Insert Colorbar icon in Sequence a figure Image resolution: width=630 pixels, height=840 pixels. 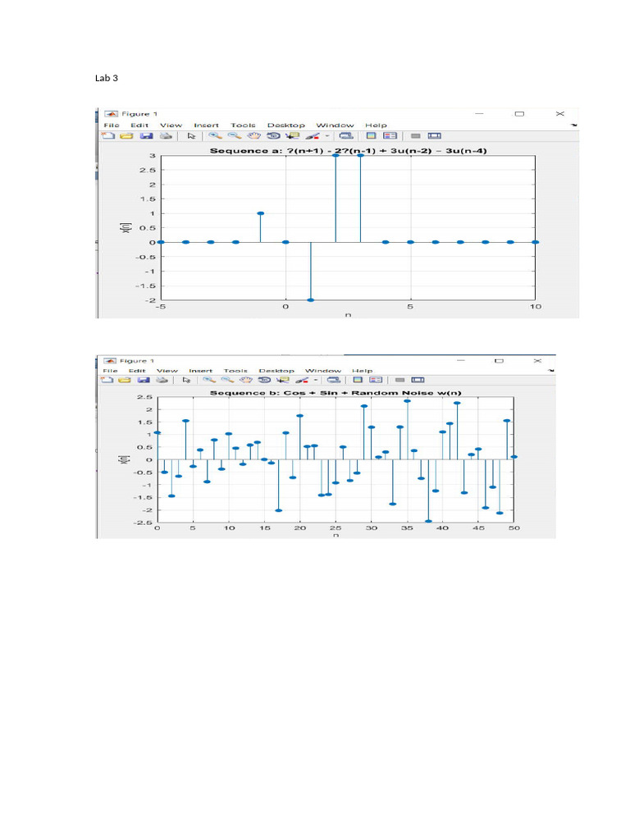point(372,136)
